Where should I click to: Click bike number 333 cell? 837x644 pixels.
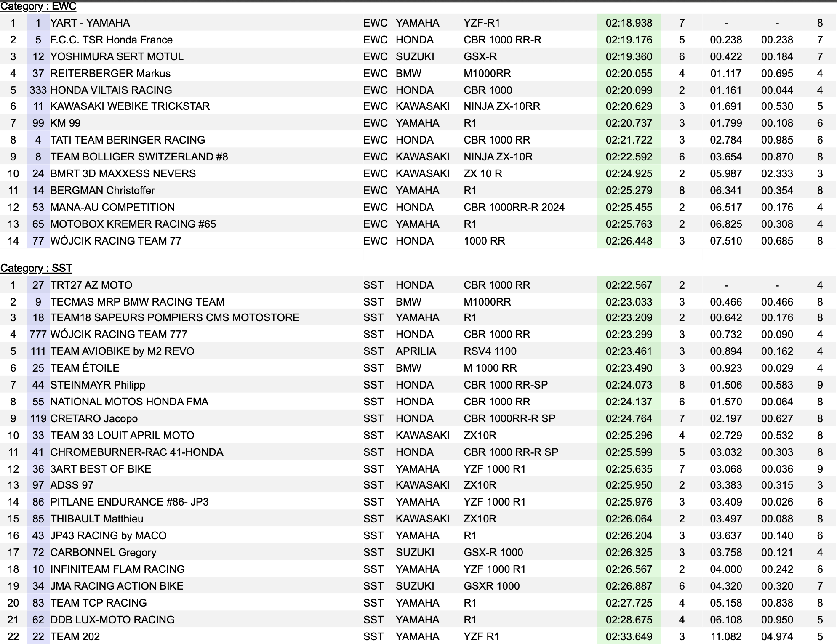[38, 90]
